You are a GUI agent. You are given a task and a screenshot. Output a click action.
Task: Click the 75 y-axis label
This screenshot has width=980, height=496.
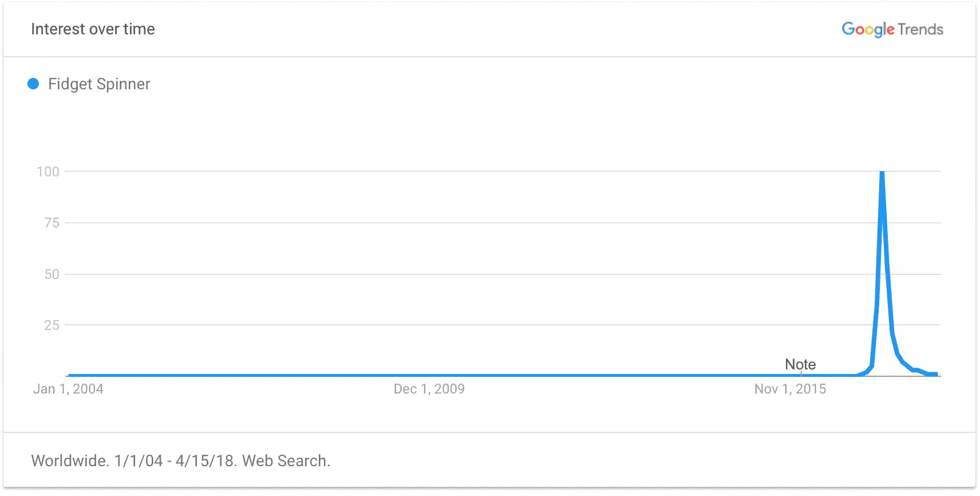click(x=52, y=223)
